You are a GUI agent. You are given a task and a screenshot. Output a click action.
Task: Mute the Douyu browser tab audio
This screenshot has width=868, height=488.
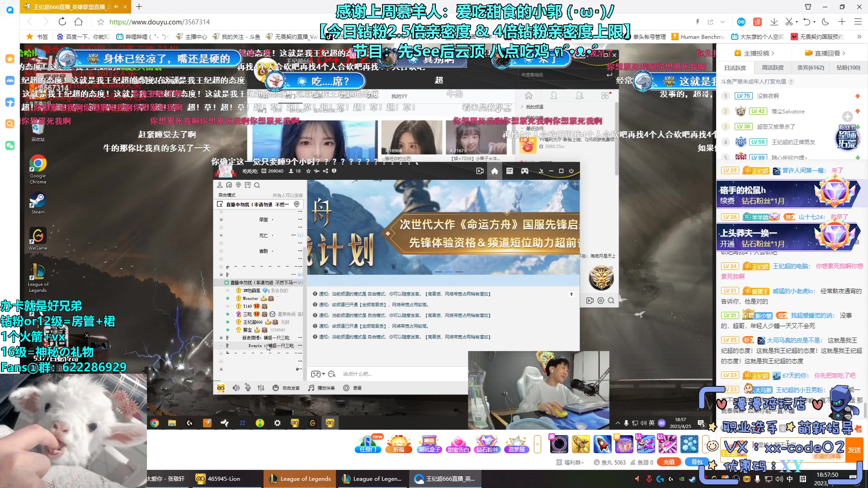click(x=116, y=7)
